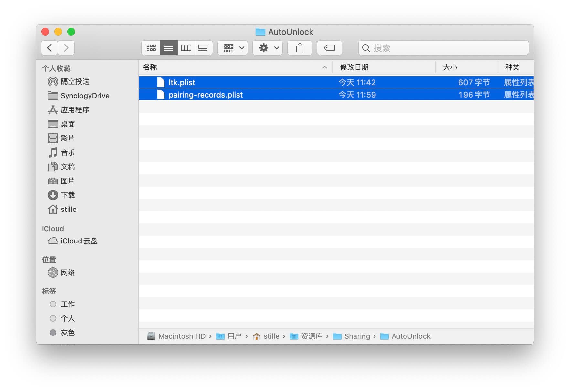
Task: Open 影片 in sidebar
Action: 61,138
